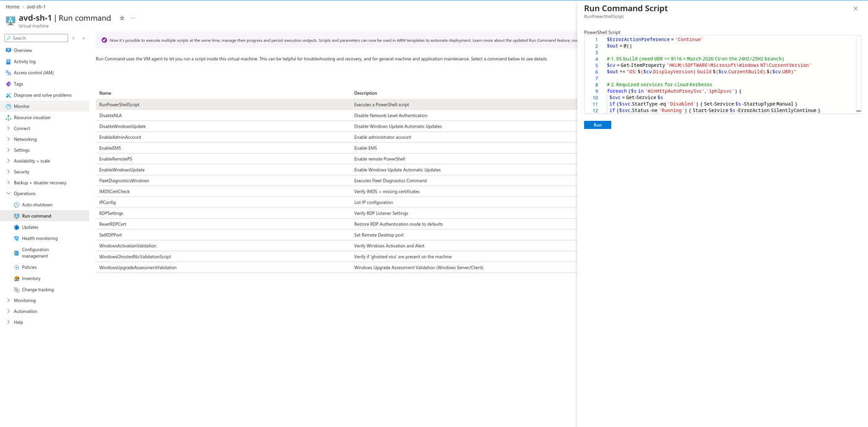Select the ResetRDPCert command
Screen dimensions: 868x427
(x=336, y=224)
